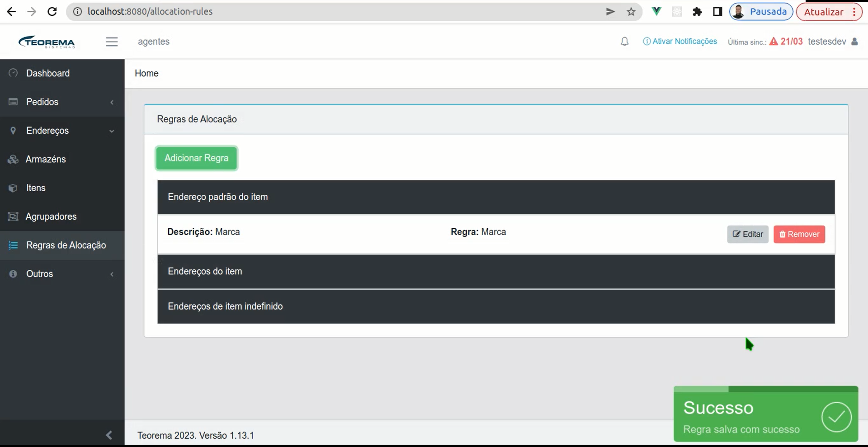
Task: Click the Agrupadores group icon
Action: [x=13, y=216]
